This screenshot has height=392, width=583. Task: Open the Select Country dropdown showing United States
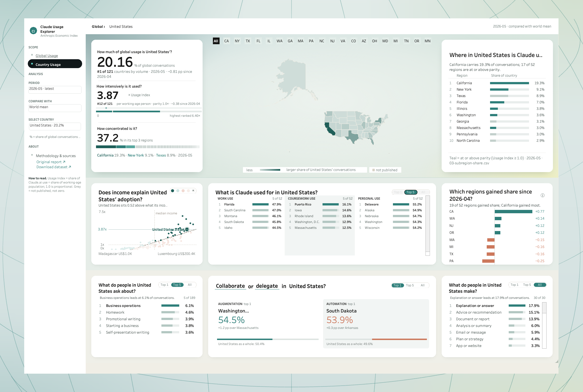point(55,126)
